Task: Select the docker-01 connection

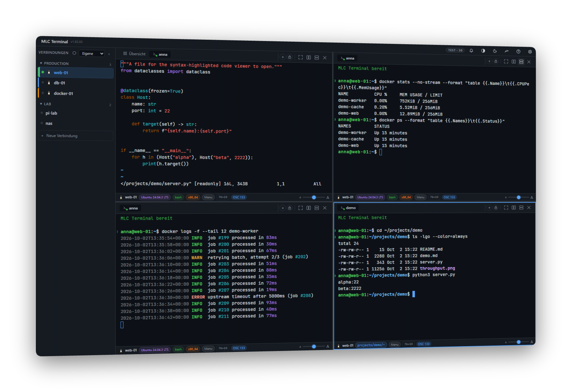Action: coord(76,93)
